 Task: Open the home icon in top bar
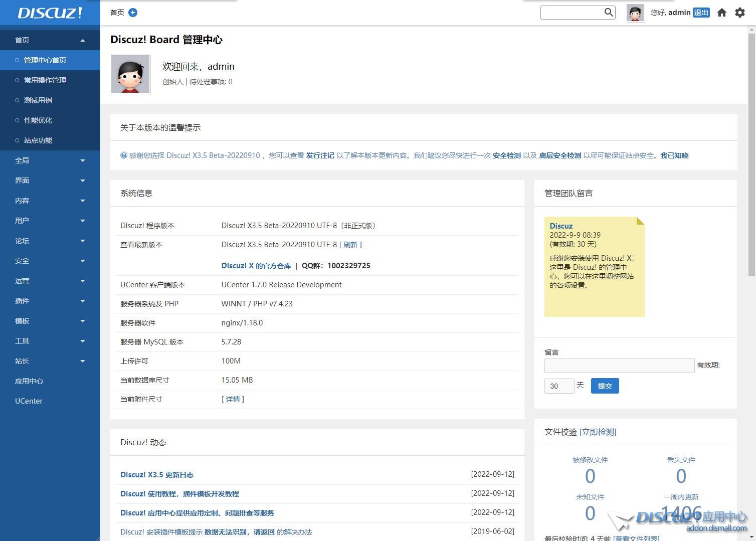click(722, 13)
